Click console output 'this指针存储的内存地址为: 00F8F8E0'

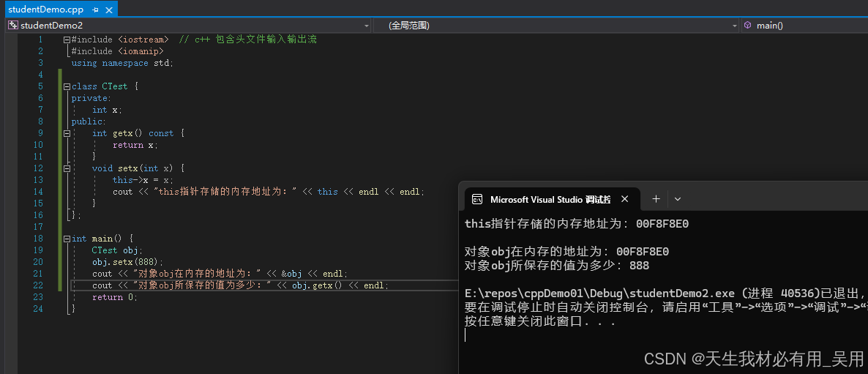pos(576,224)
